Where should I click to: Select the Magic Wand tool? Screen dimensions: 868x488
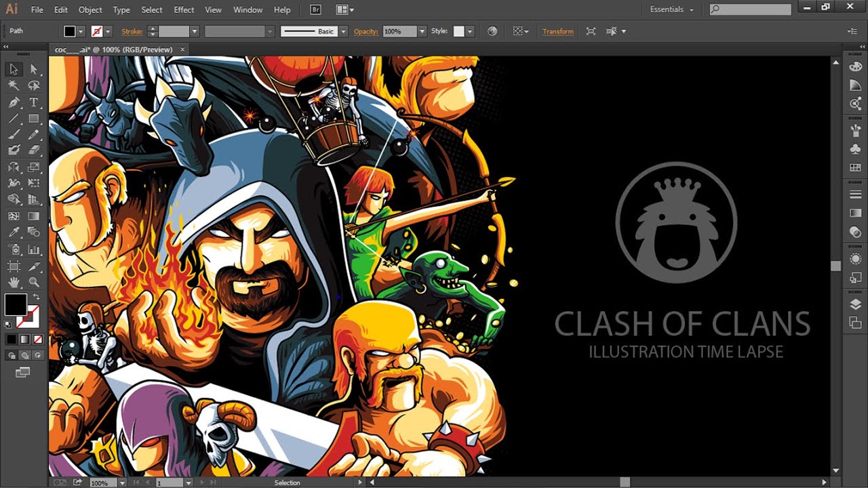click(x=14, y=85)
